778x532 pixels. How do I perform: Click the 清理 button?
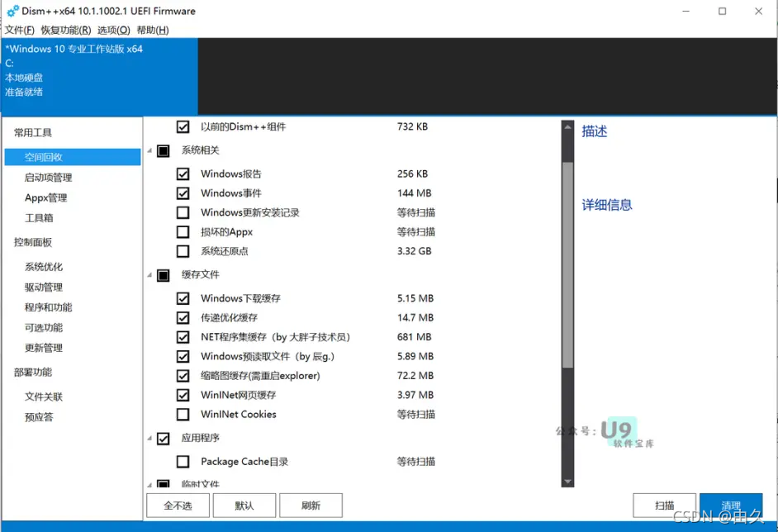pos(731,506)
